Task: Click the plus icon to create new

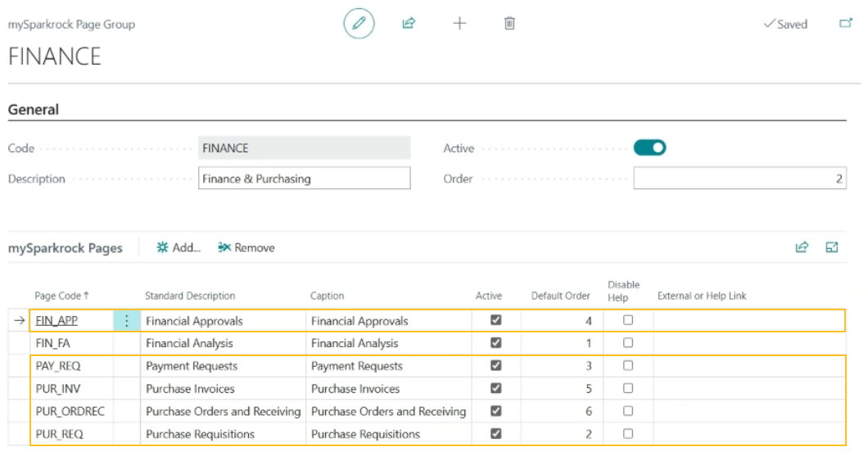Action: (459, 24)
